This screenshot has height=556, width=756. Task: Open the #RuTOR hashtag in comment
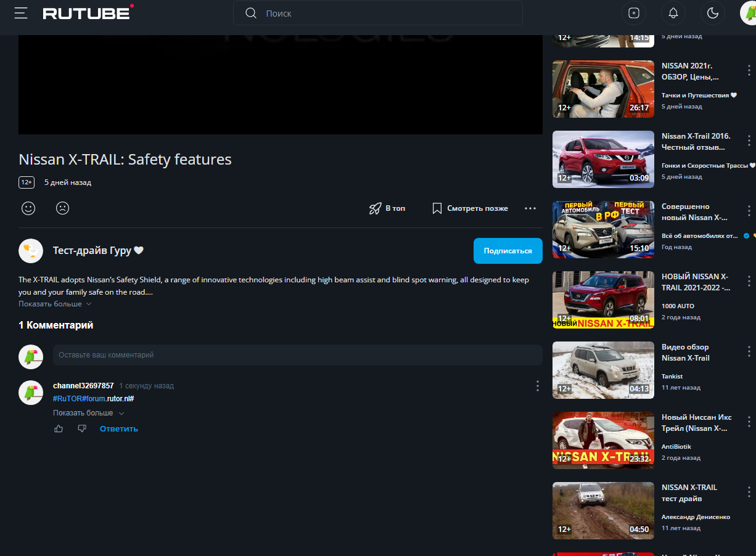(x=67, y=399)
